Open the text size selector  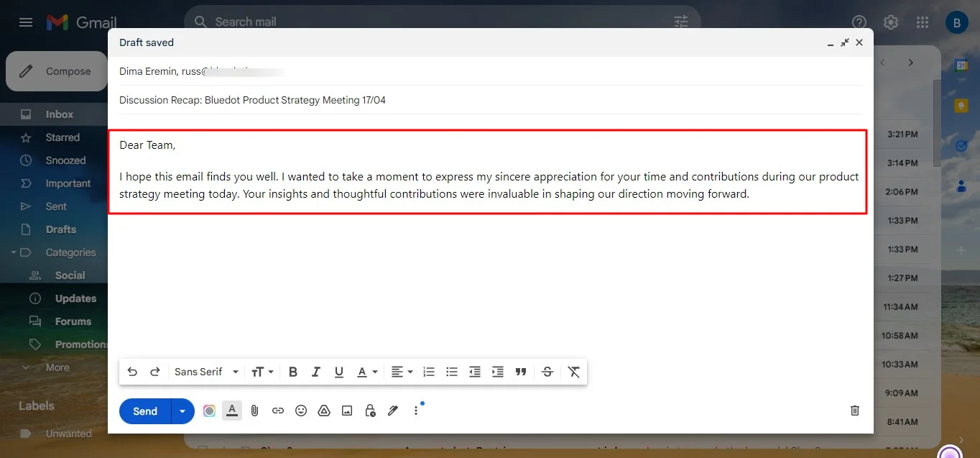click(x=262, y=371)
